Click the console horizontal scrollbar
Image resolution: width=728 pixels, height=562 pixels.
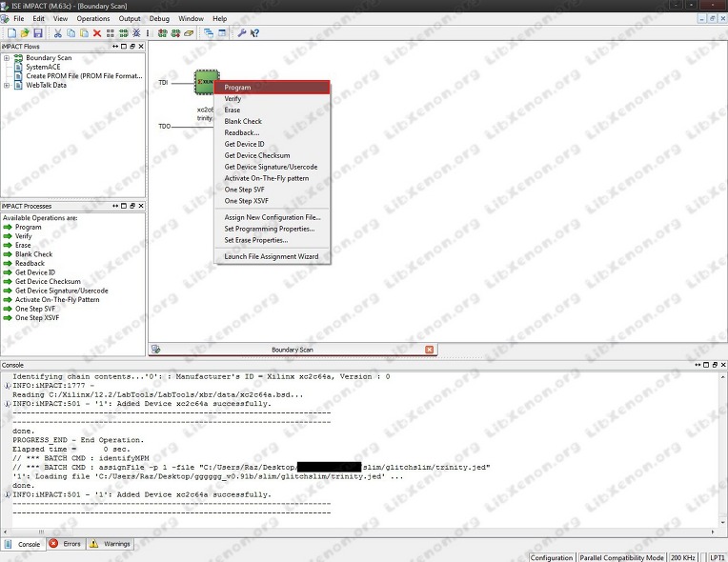(358, 532)
